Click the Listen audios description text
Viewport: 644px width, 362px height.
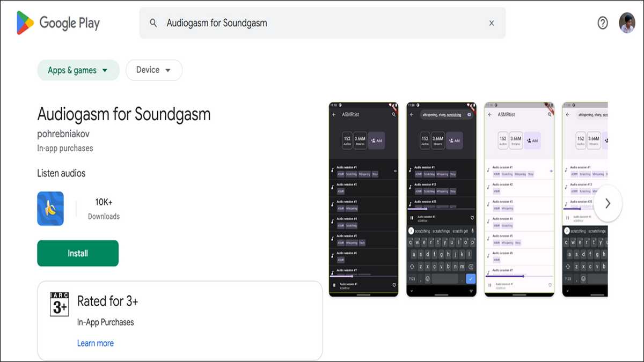click(x=61, y=173)
